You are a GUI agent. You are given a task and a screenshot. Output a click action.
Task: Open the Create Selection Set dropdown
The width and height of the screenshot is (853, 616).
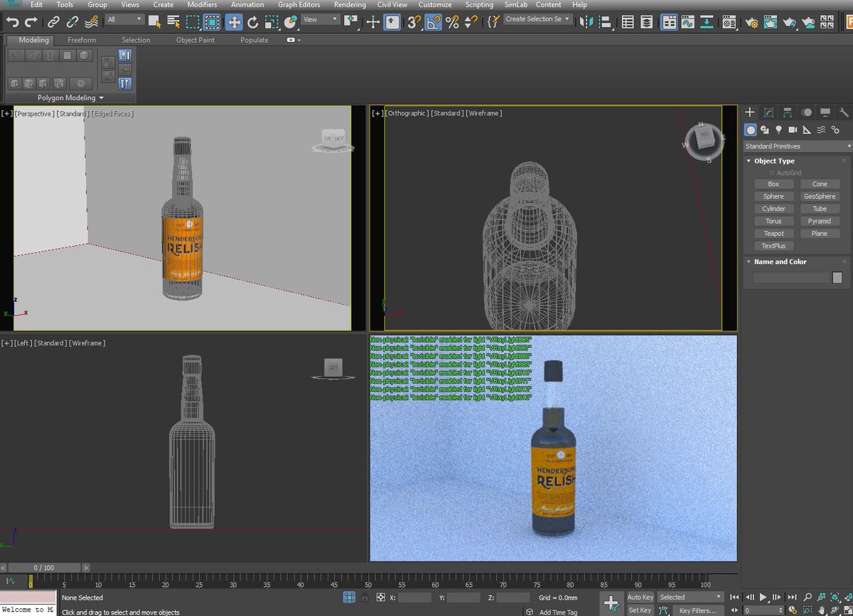[x=537, y=19]
